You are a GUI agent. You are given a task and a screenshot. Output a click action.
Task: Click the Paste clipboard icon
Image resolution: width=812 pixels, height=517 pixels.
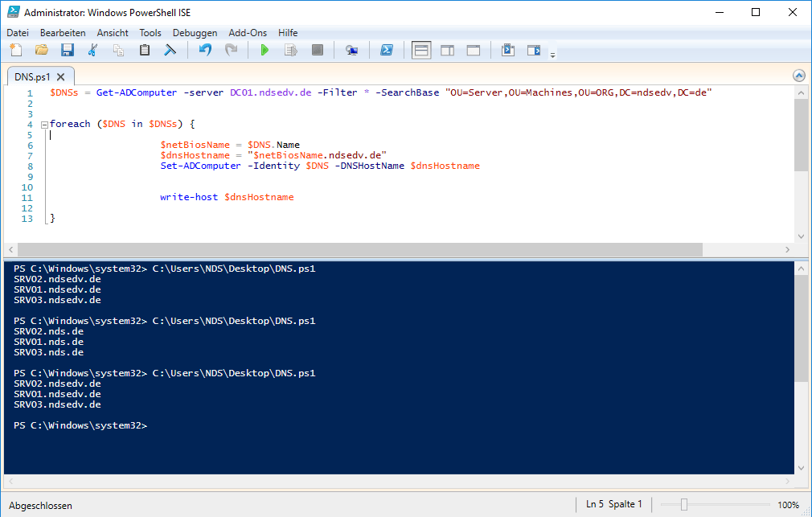pos(145,51)
